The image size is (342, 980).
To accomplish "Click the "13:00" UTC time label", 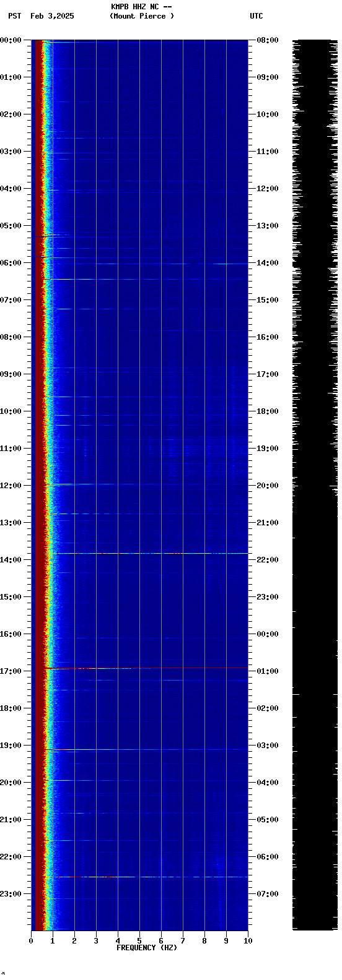I will (x=268, y=226).
